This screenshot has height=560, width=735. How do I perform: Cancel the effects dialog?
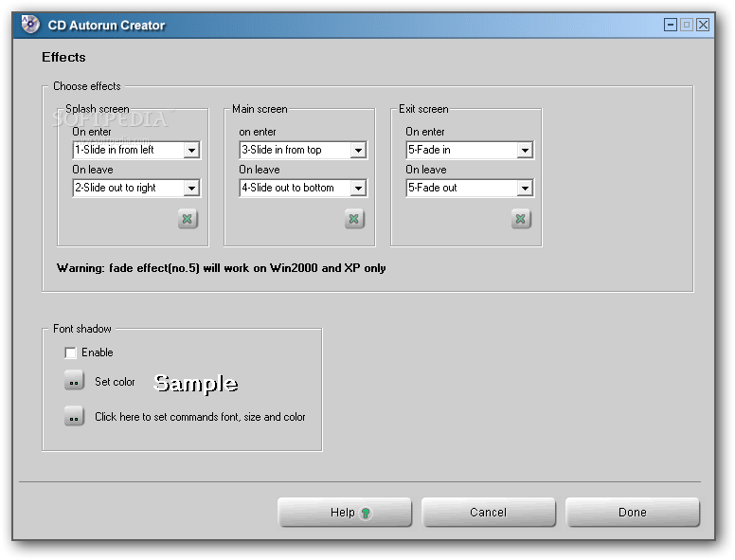tap(489, 513)
